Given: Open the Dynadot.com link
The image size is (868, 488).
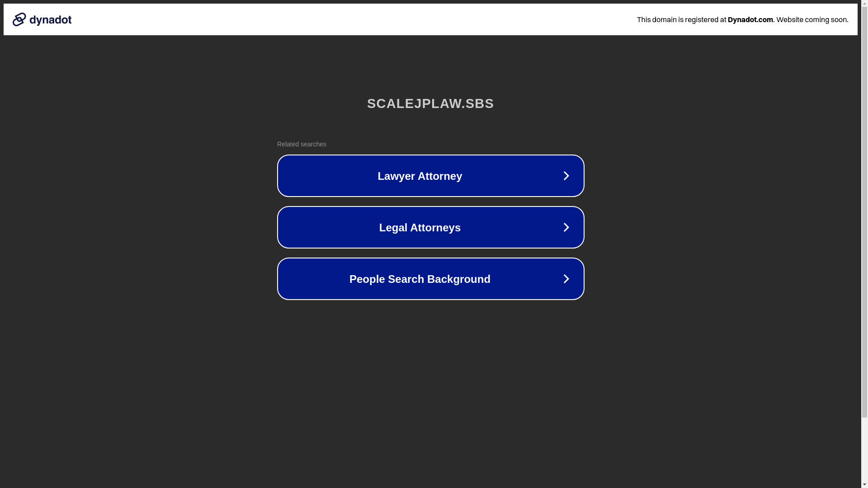Looking at the screenshot, I should [750, 19].
